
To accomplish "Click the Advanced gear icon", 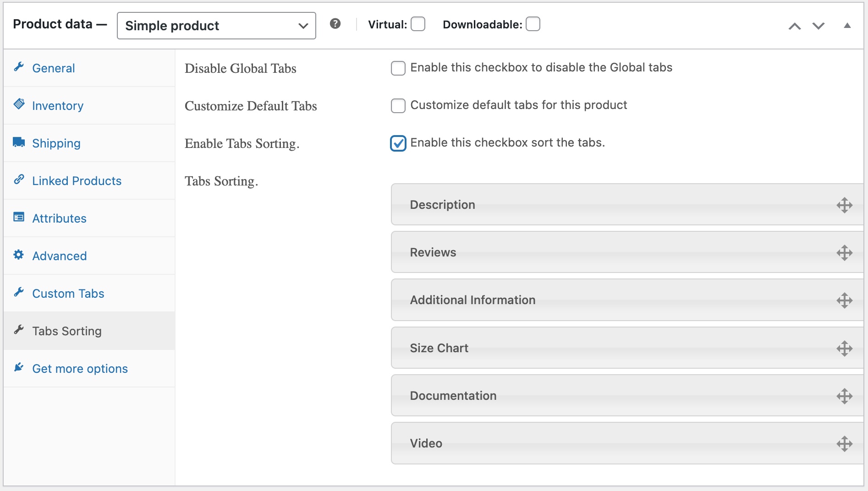I will 19,255.
